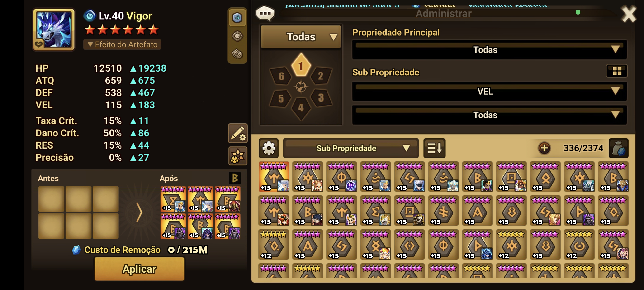Open the chat bubble icon
The image size is (644, 290).
pyautogui.click(x=265, y=13)
